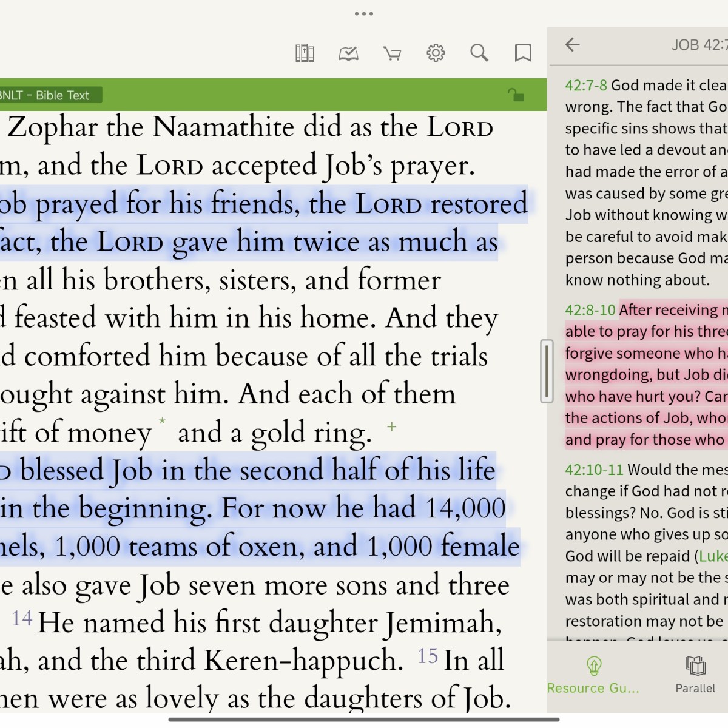Open the settings gear

pos(436,53)
